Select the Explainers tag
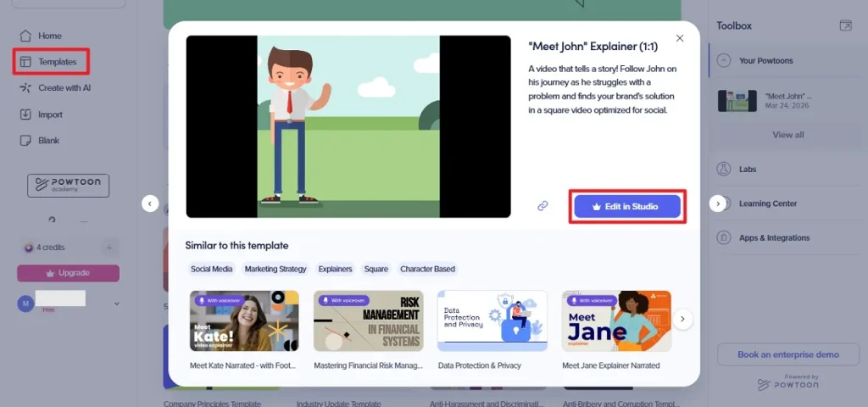868x407 pixels. [x=335, y=269]
